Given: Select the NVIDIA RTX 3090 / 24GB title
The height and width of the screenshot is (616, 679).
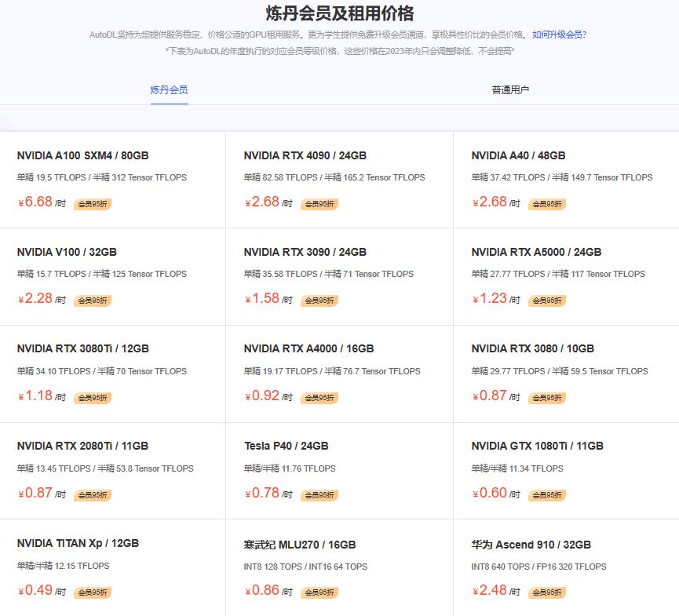Looking at the screenshot, I should [305, 252].
